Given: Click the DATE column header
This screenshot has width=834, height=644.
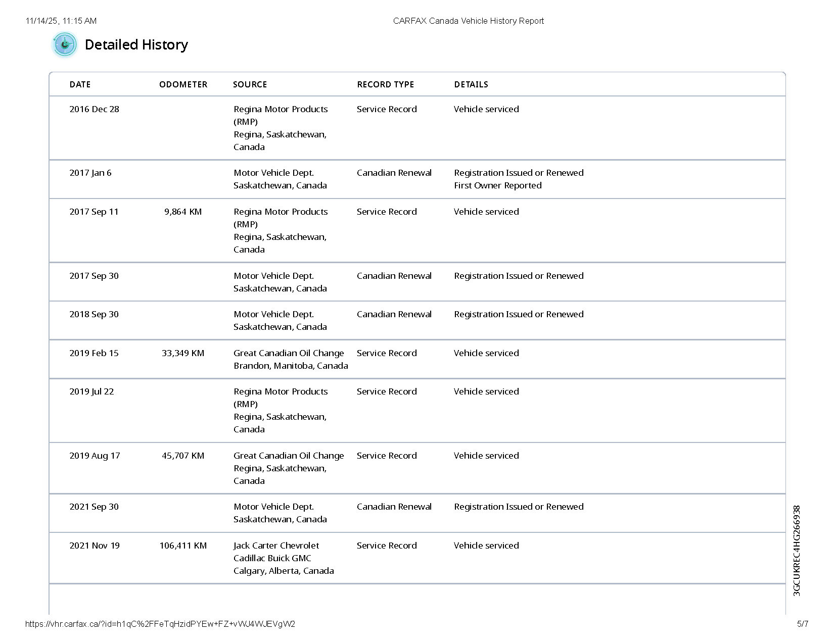Looking at the screenshot, I should [80, 84].
